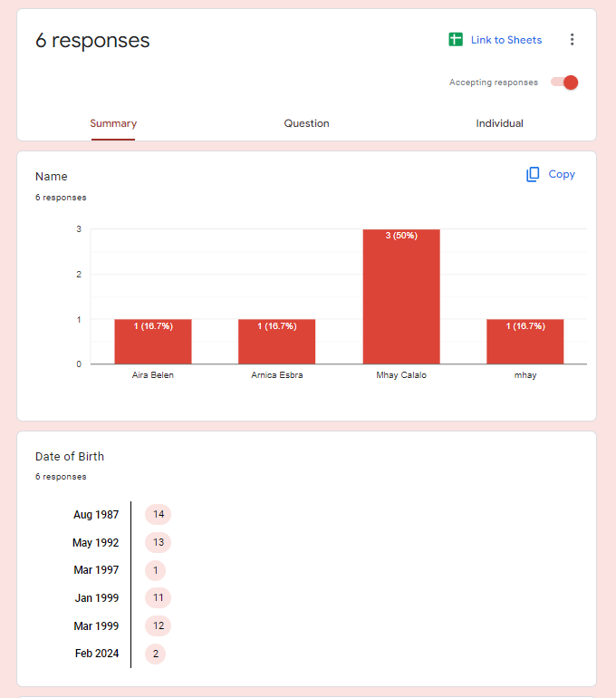
Task: Toggle the Accepting responses switch
Action: click(564, 82)
